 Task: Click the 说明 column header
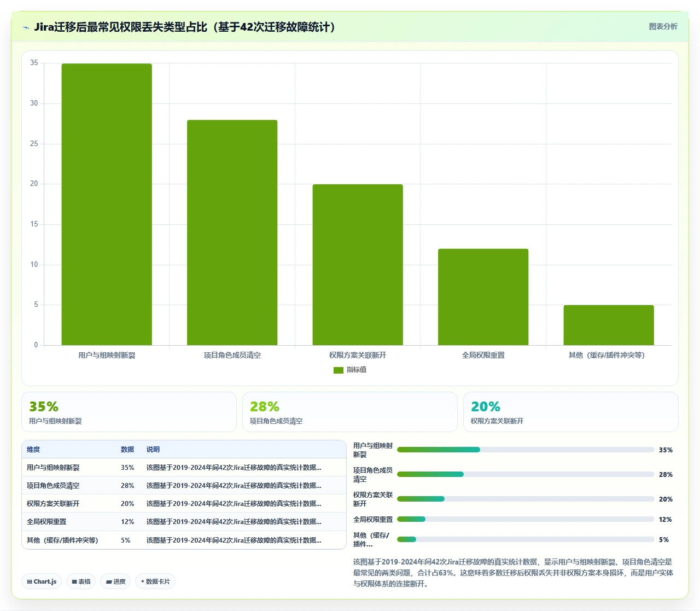(153, 450)
